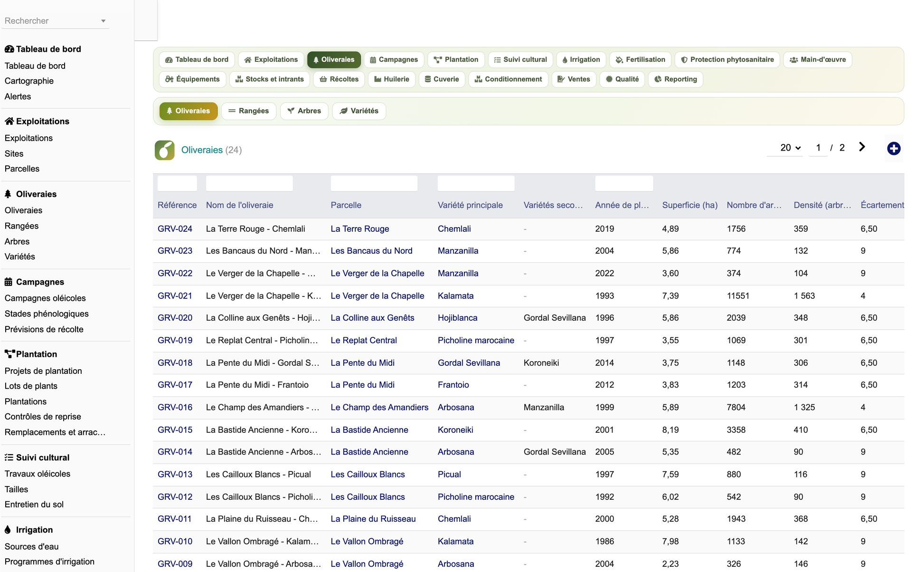Open the Huilerie tab
The image size is (924, 572).
point(392,79)
